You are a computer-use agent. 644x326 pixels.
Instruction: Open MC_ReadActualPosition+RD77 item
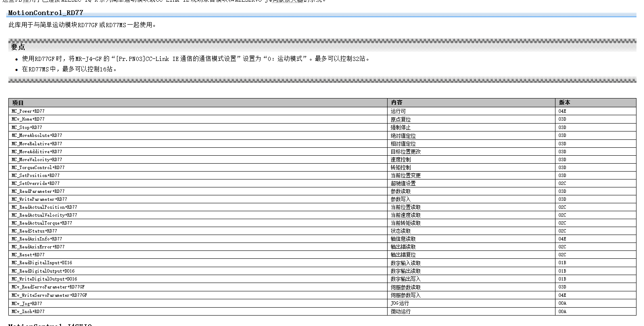44,207
